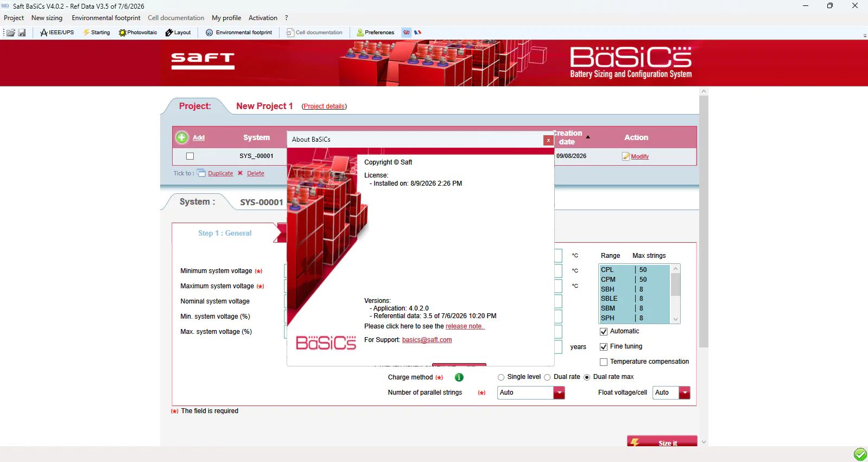Select SBM in the Range list
868x462 pixels.
pyautogui.click(x=635, y=308)
